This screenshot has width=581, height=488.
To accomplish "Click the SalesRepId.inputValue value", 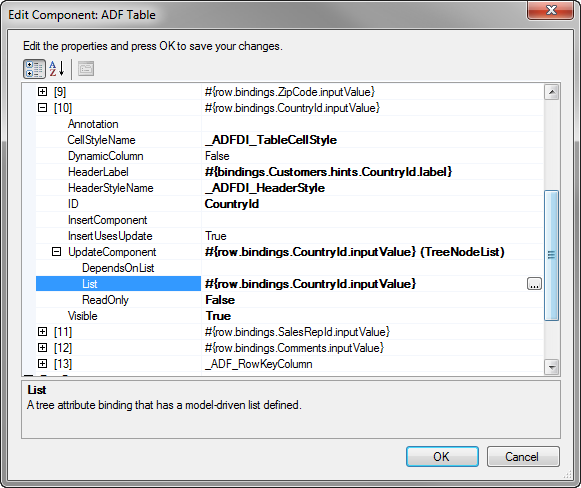I will (x=297, y=332).
